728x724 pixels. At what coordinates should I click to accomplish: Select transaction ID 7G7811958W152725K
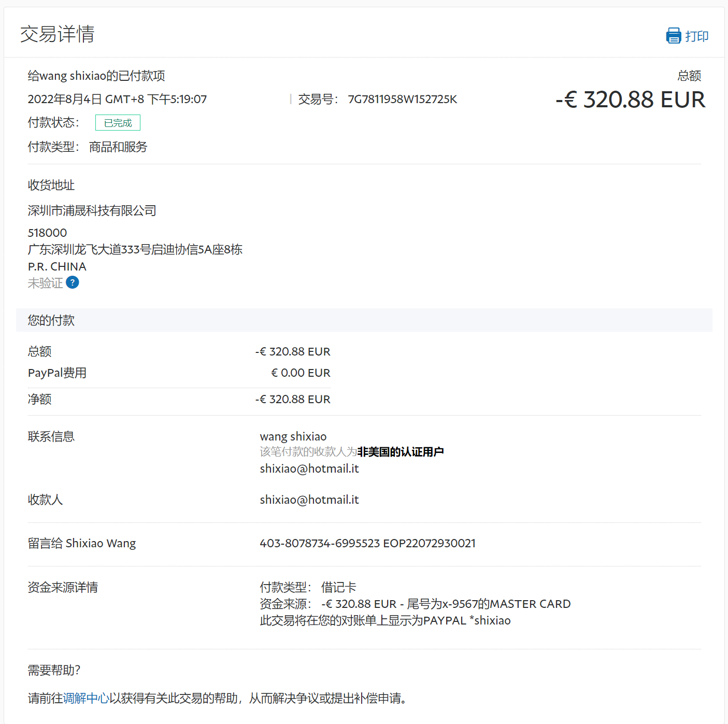pos(402,99)
